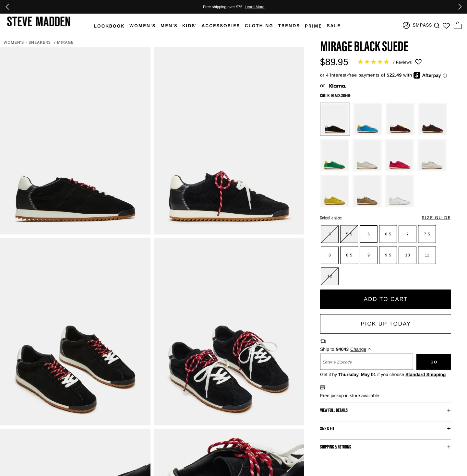Open the Size Guide link
Screen dimensions: 467x476
pos(436,218)
